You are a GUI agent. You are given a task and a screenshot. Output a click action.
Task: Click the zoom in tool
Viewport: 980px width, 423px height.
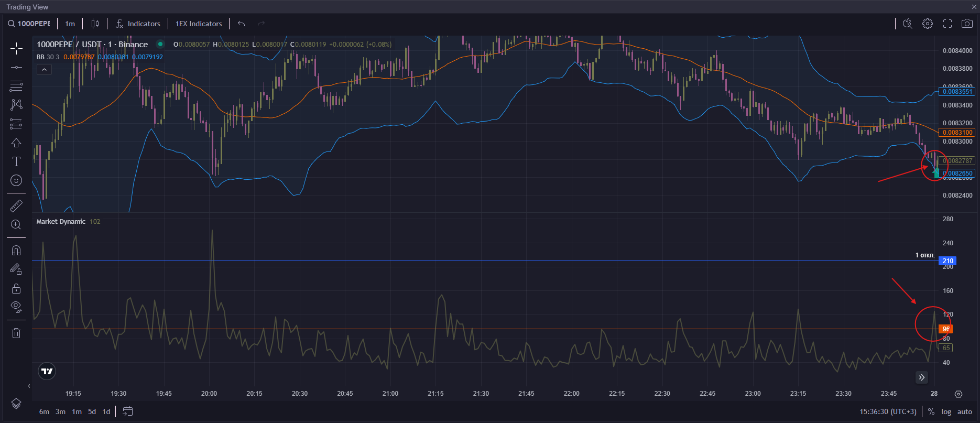[16, 225]
